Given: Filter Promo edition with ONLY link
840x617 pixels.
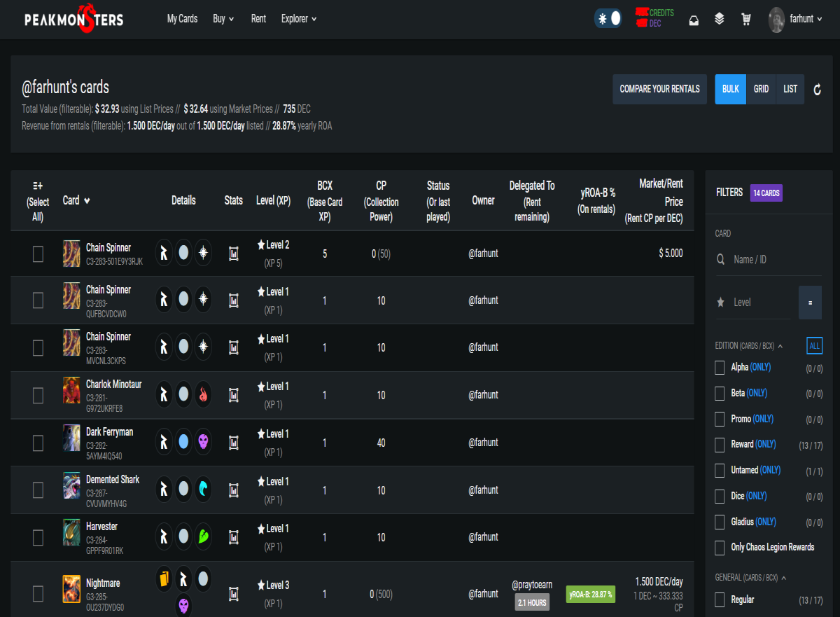Looking at the screenshot, I should point(763,419).
